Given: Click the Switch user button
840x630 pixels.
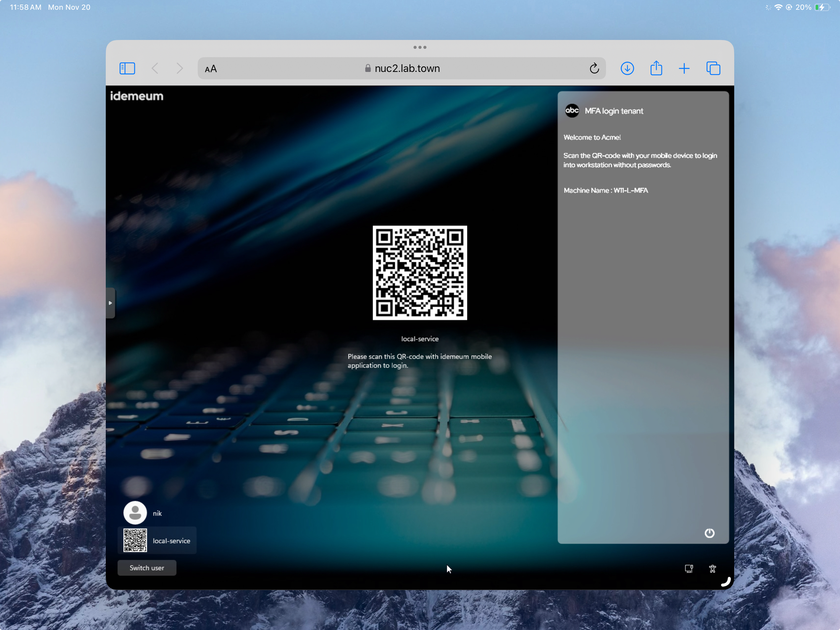Looking at the screenshot, I should tap(147, 568).
